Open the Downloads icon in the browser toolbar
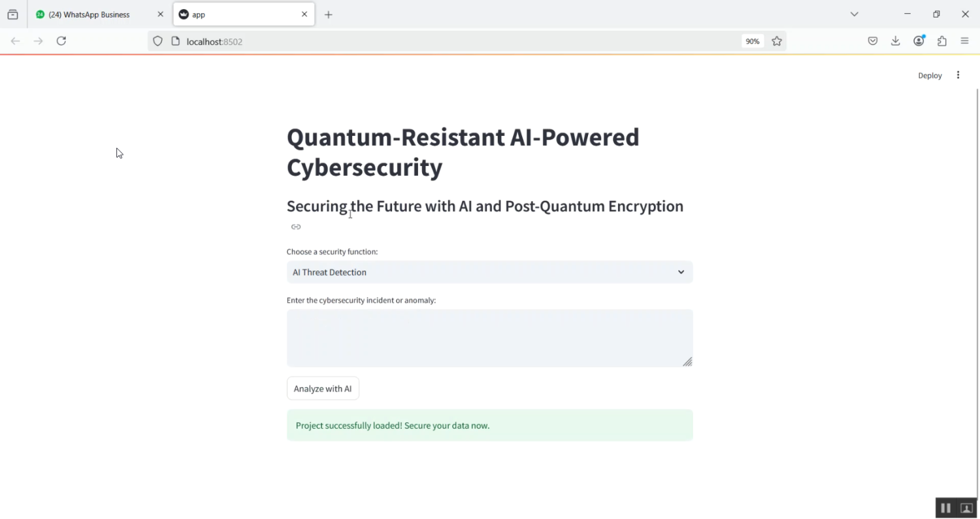This screenshot has height=519, width=980. [895, 41]
